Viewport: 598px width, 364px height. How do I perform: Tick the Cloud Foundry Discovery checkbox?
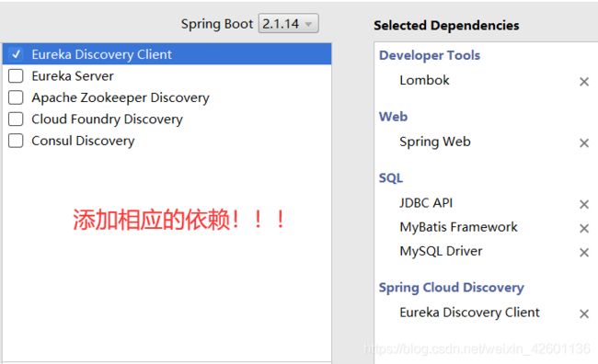tap(16, 119)
